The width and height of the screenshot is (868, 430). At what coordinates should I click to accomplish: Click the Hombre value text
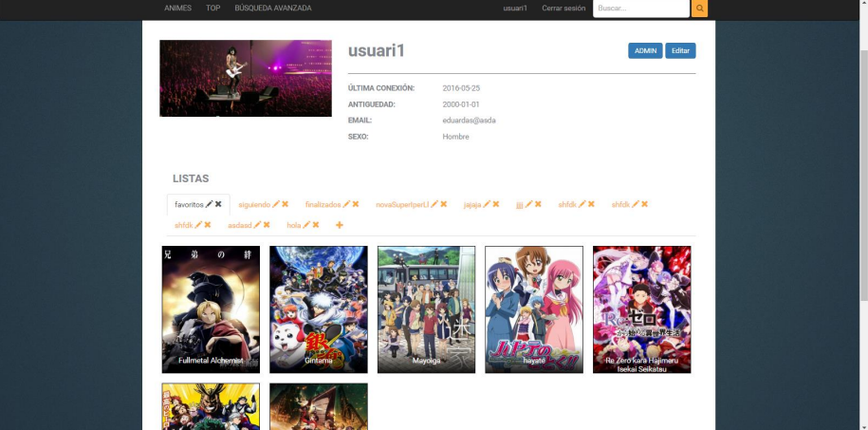(x=455, y=137)
